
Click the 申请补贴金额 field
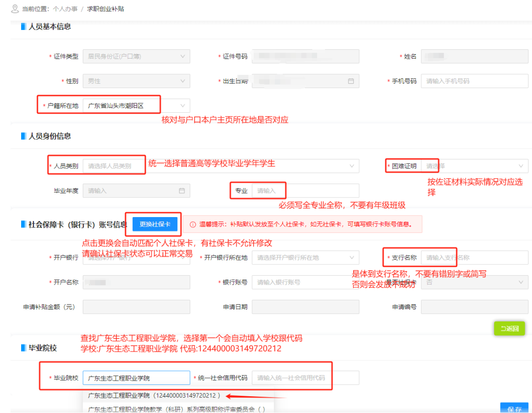136,307
